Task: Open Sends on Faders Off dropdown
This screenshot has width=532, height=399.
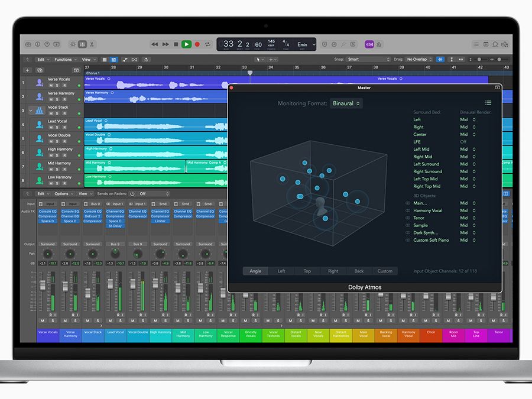Action: 154,194
